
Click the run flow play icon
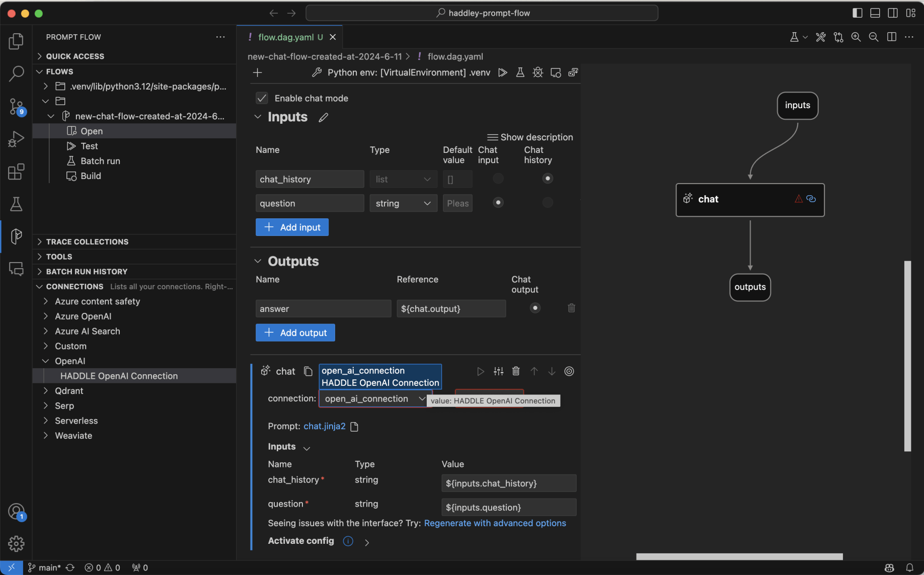pos(502,72)
